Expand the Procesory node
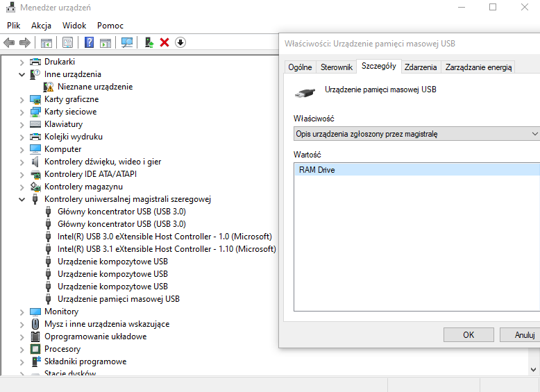The width and height of the screenshot is (540, 392). click(x=22, y=350)
